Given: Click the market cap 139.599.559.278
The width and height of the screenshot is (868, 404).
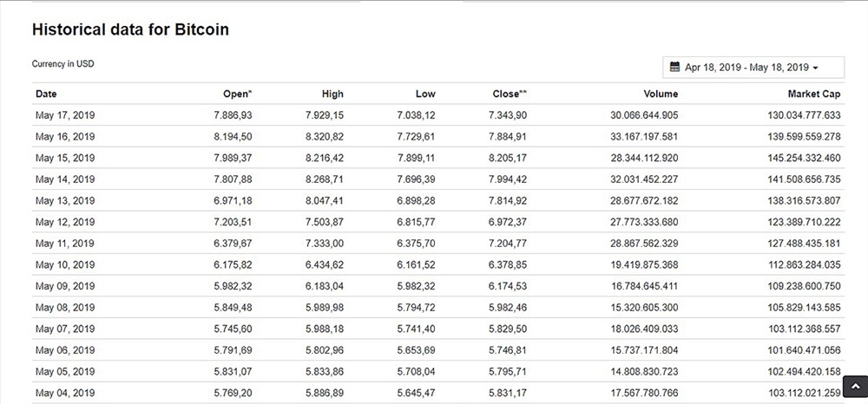Looking at the screenshot, I should point(804,136).
